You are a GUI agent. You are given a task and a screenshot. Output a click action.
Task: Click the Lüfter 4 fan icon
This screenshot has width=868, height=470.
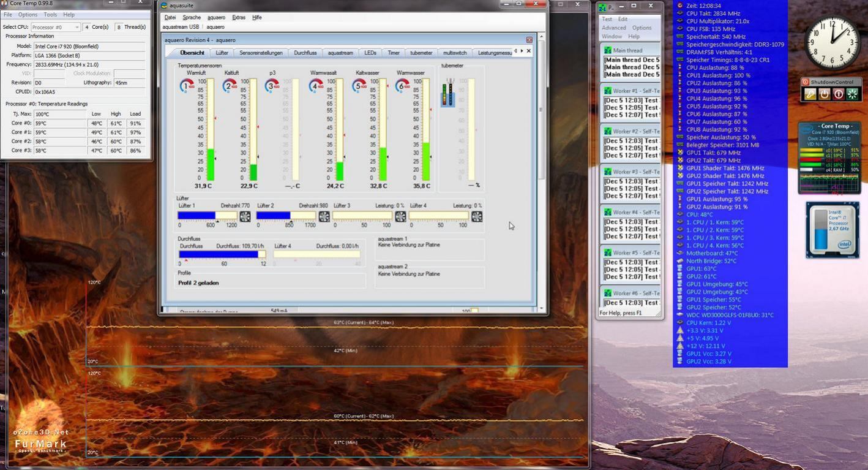477,216
